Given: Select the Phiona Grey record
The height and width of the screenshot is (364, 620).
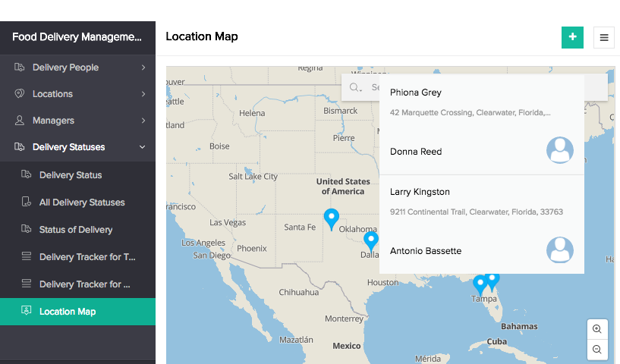Looking at the screenshot, I should [416, 93].
